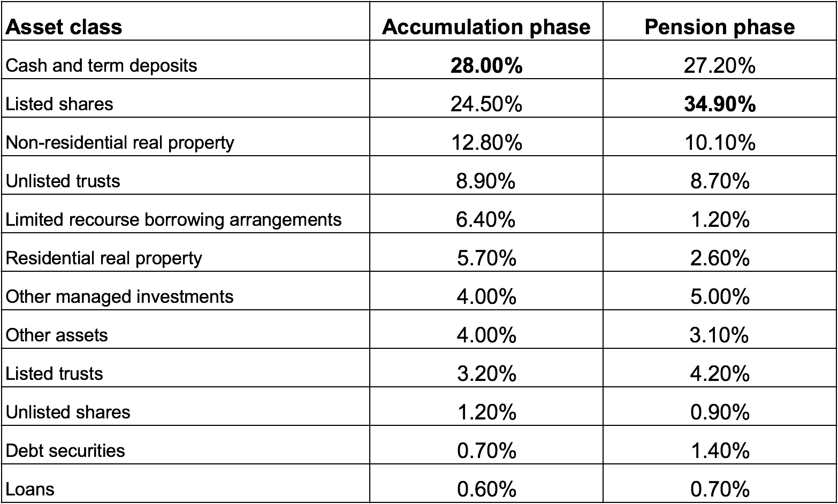Select "Non-residential real property" cell

pyautogui.click(x=120, y=142)
